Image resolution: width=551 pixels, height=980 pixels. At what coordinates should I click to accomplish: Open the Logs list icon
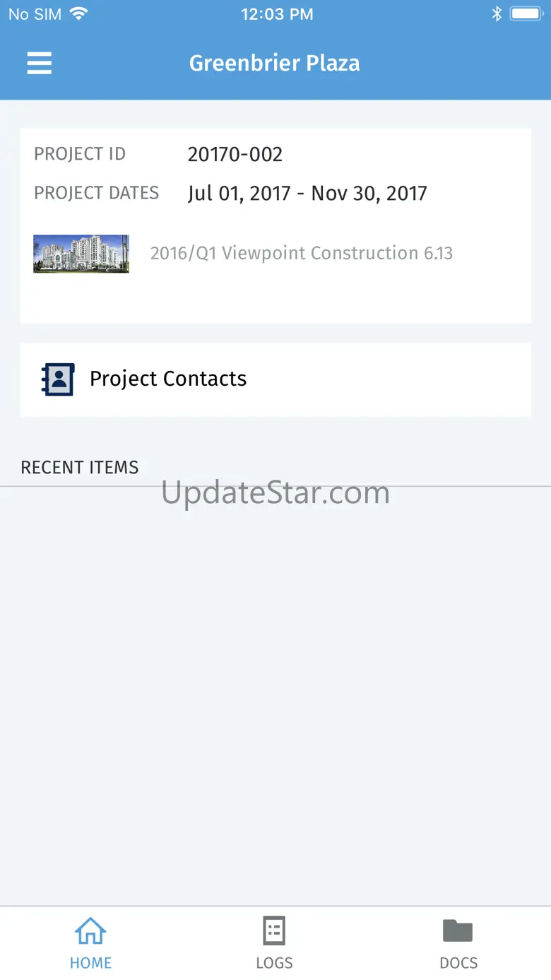point(274,931)
